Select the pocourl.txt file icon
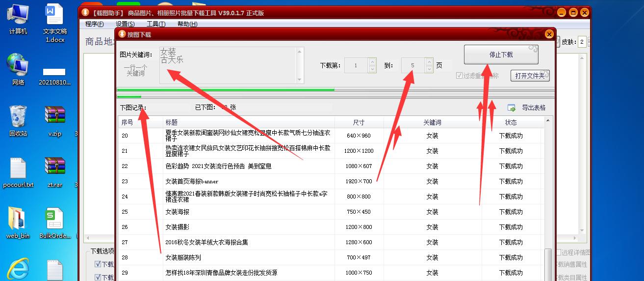The width and height of the screenshot is (644, 281). pos(18,172)
